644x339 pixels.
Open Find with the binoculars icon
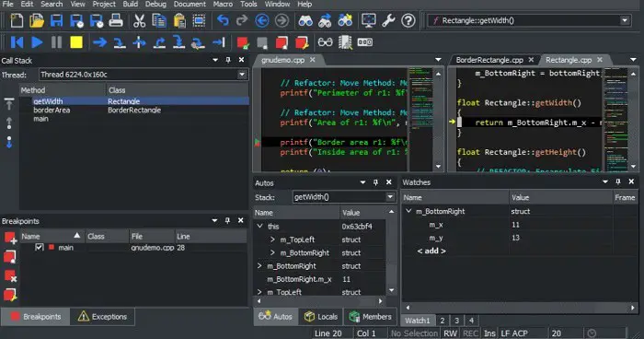point(305,20)
